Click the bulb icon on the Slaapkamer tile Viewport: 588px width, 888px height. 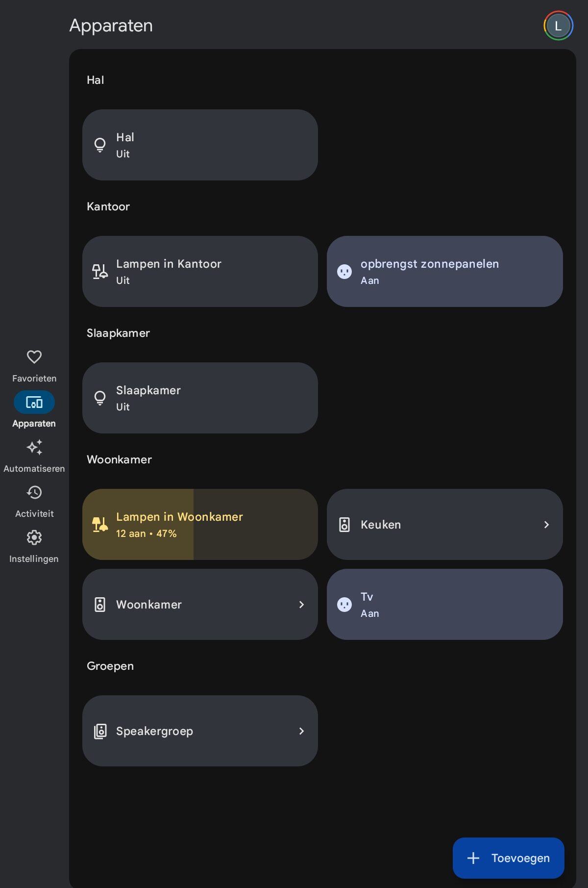pyautogui.click(x=100, y=398)
